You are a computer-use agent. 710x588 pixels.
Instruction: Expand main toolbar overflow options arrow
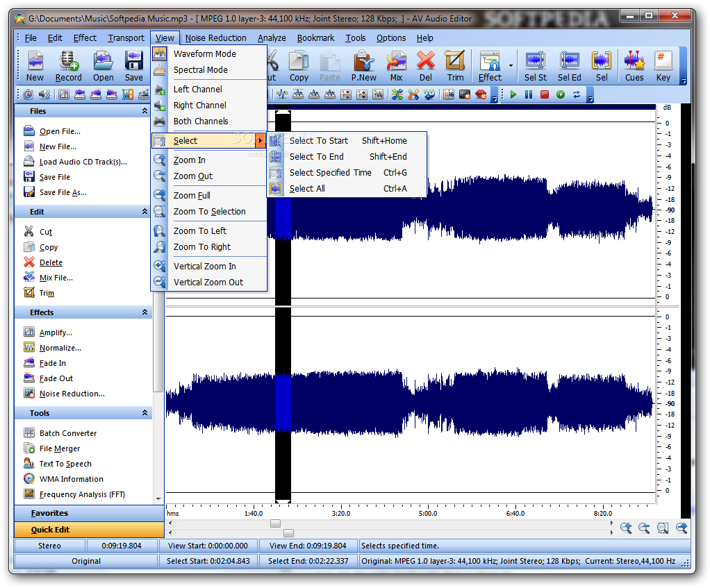684,81
